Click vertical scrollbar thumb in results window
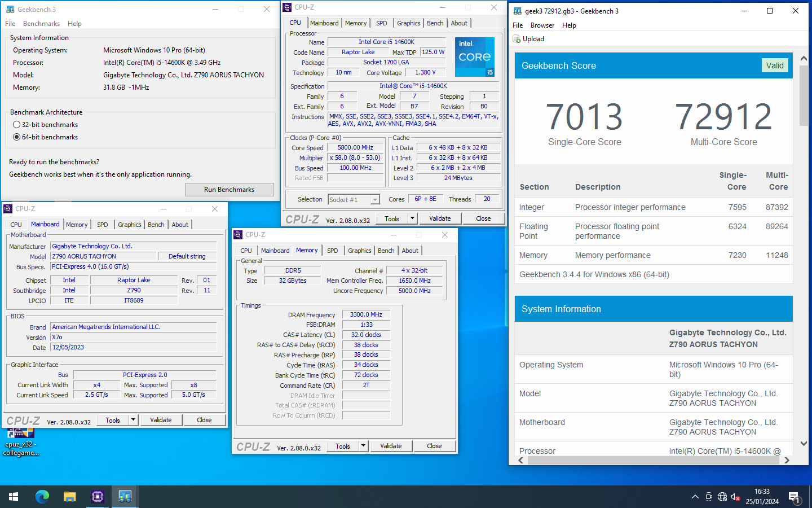 804,95
